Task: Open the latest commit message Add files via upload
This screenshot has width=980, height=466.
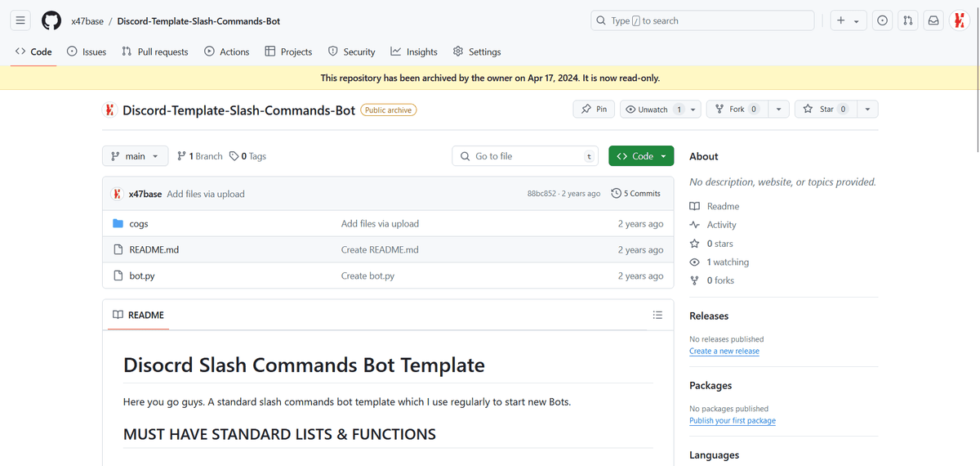Action: pos(206,194)
